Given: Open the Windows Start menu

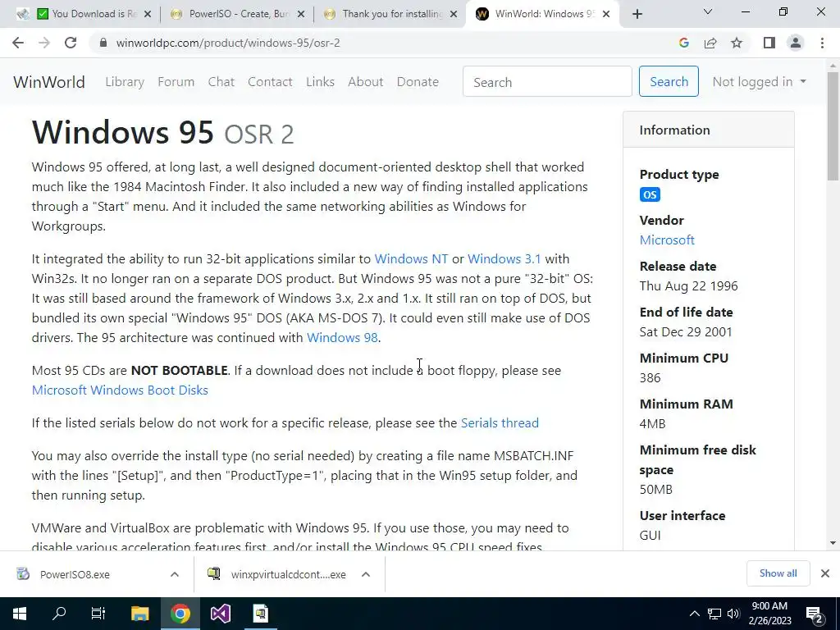Looking at the screenshot, I should 20,614.
